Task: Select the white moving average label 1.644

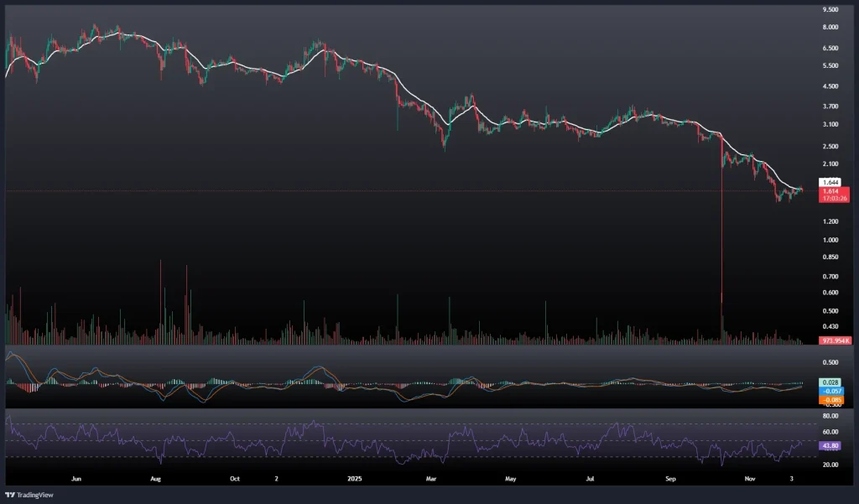Action: click(x=830, y=182)
